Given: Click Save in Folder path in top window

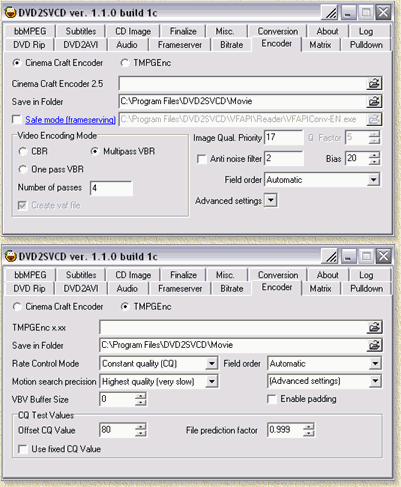Looking at the screenshot, I should pyautogui.click(x=242, y=101).
